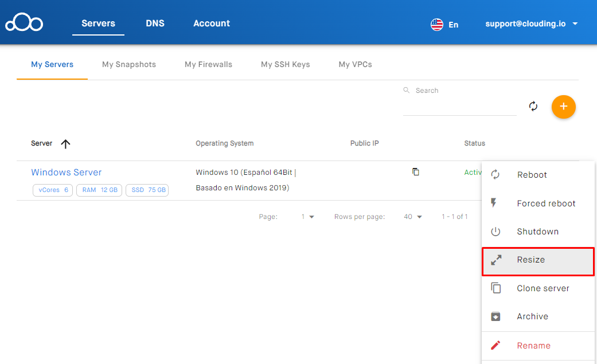Image resolution: width=597 pixels, height=364 pixels.
Task: Open the support@clouding.io account dropdown
Action: coord(531,24)
